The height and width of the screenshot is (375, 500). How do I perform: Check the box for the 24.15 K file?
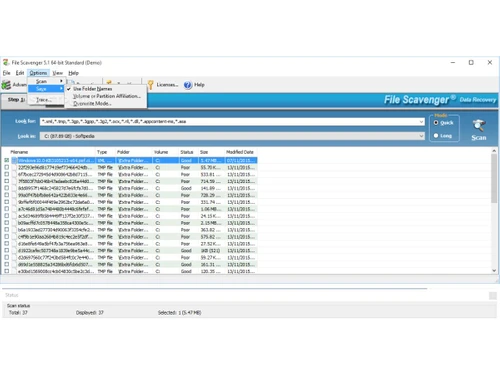point(7,216)
